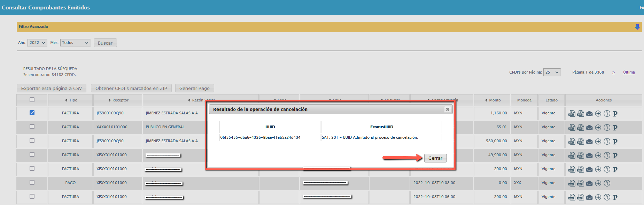Click envelope icon on the 580,000.00 row
This screenshot has width=644, height=205.
click(589, 142)
